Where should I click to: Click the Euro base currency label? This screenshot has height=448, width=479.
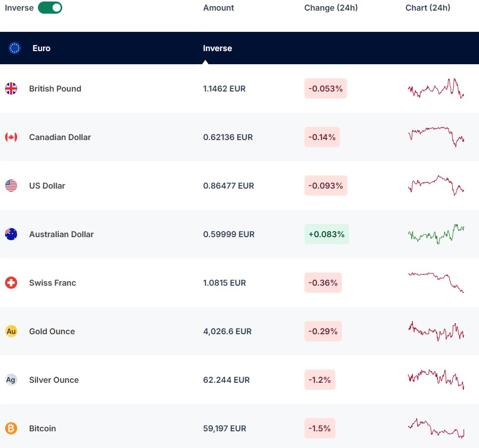pos(41,48)
